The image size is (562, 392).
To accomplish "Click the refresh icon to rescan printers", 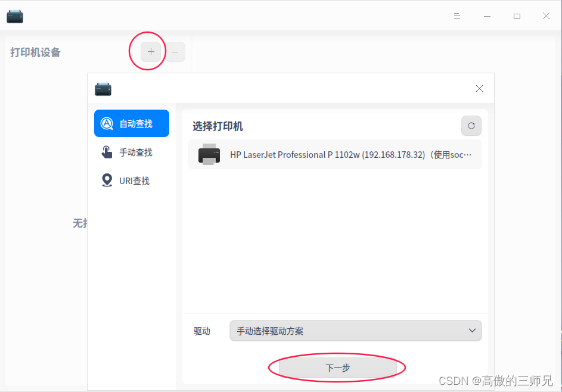I will coord(471,126).
